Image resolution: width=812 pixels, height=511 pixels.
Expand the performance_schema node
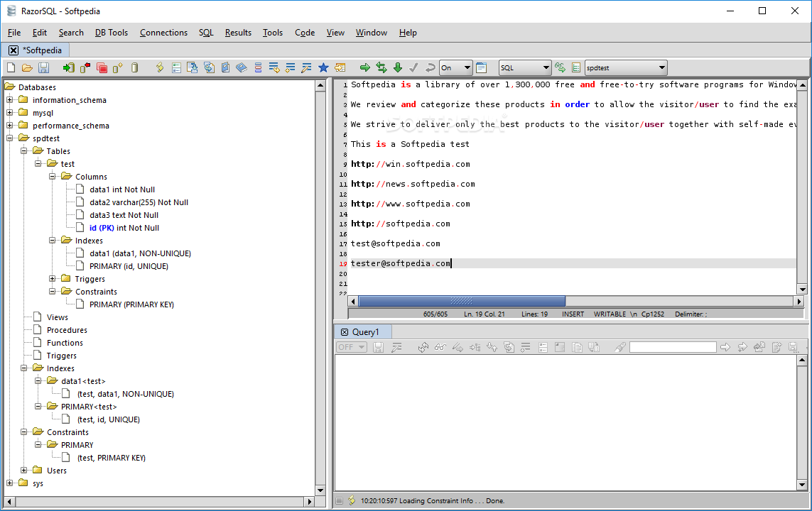pyautogui.click(x=9, y=125)
